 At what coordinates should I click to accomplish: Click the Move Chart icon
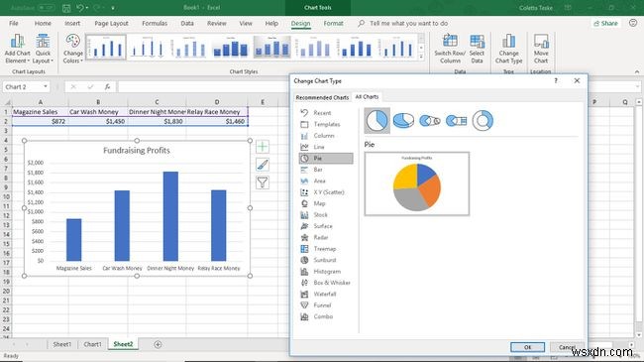(541, 41)
